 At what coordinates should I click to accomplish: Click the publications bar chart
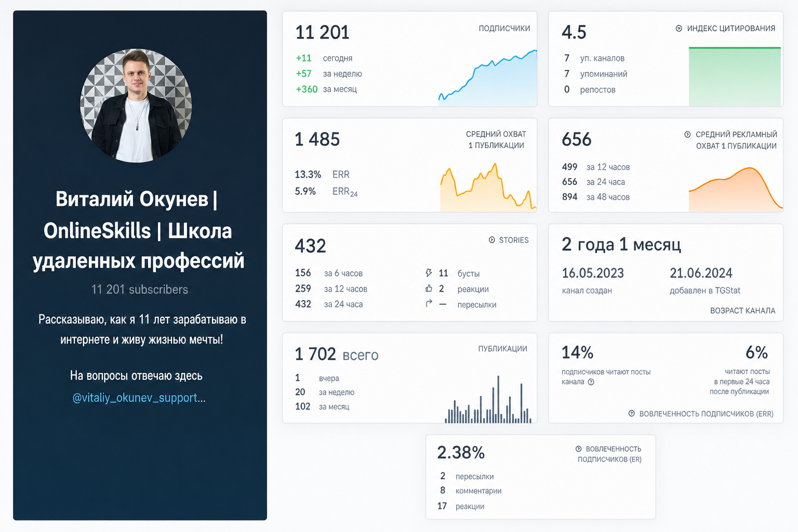coord(488,399)
